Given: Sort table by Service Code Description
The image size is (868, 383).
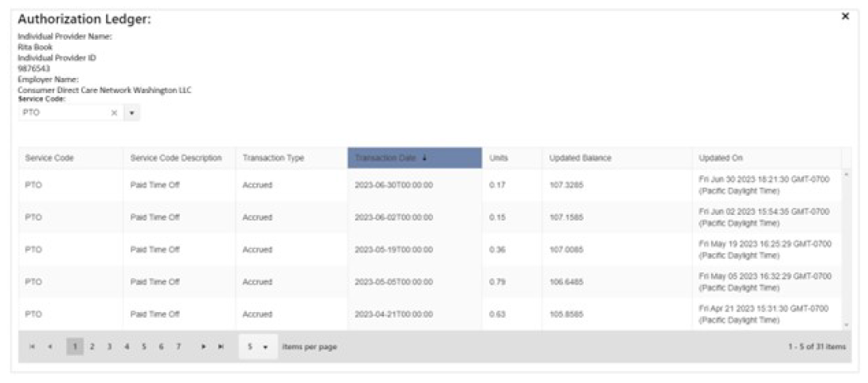Looking at the screenshot, I should (x=176, y=158).
